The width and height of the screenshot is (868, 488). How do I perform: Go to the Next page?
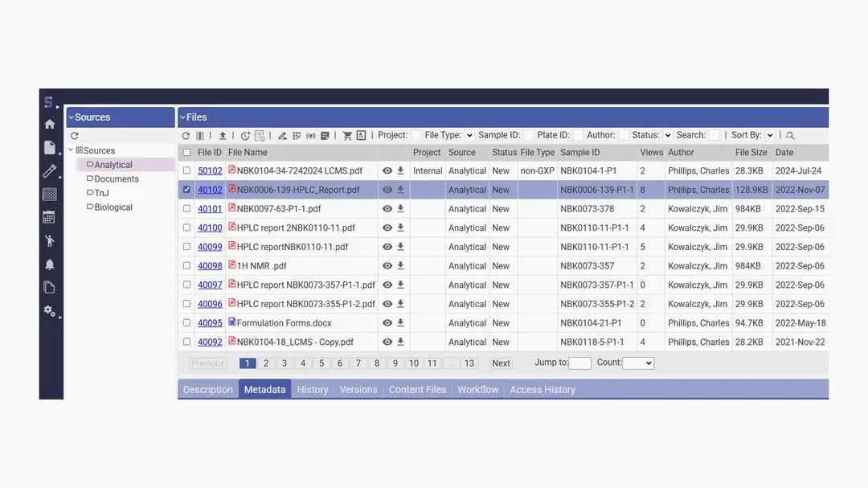pos(501,363)
